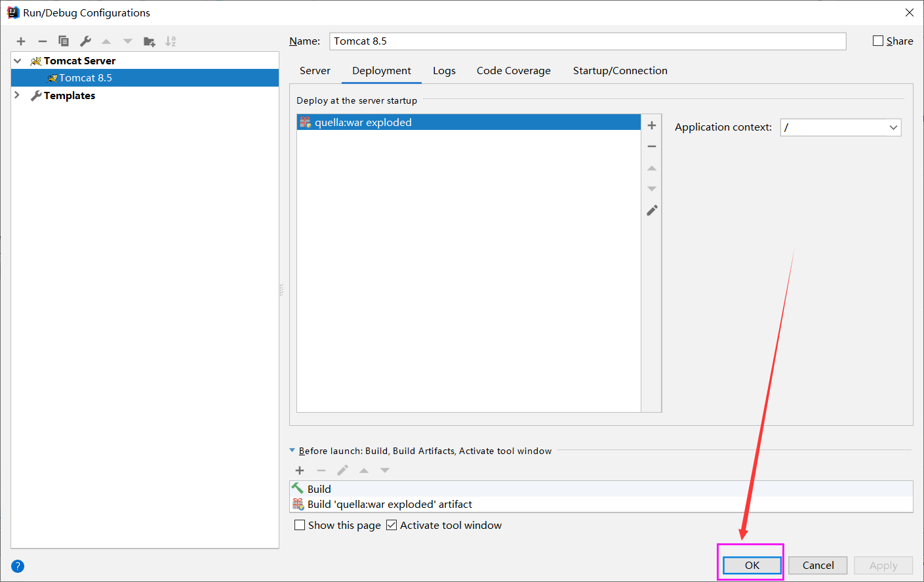Copy the Tomcat 8.5 configuration
The height and width of the screenshot is (582, 924).
(x=64, y=41)
